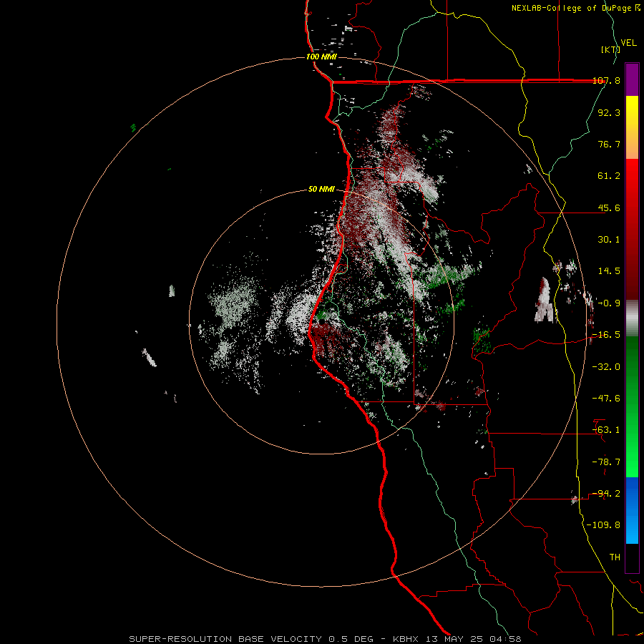
Task: Click the -0.9 legend value
Action: pos(609,303)
